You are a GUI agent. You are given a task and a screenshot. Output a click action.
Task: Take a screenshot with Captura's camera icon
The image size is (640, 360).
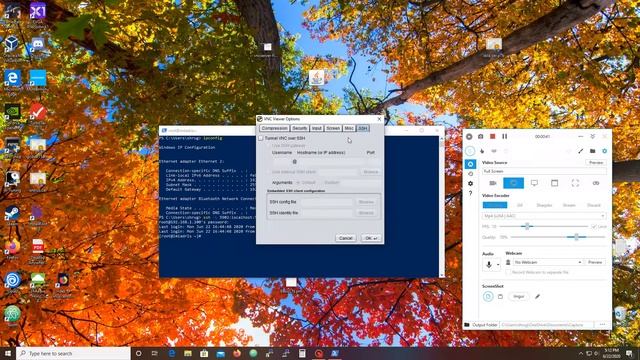pos(480,136)
